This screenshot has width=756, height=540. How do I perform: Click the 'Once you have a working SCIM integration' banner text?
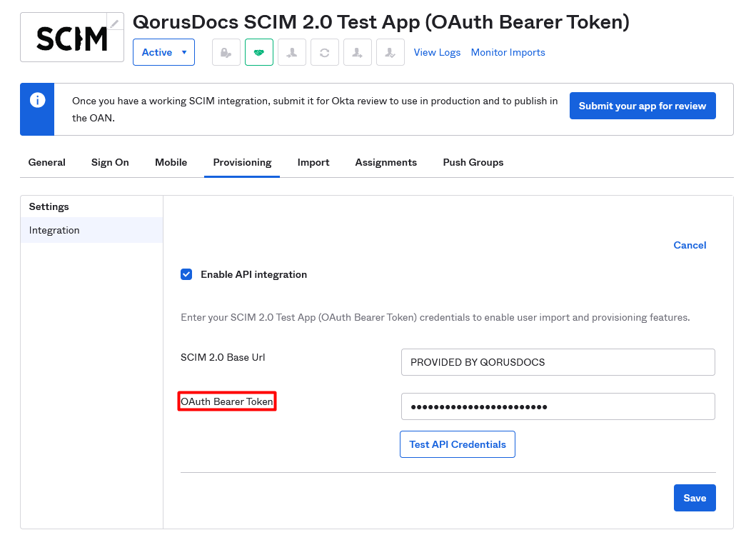(315, 109)
